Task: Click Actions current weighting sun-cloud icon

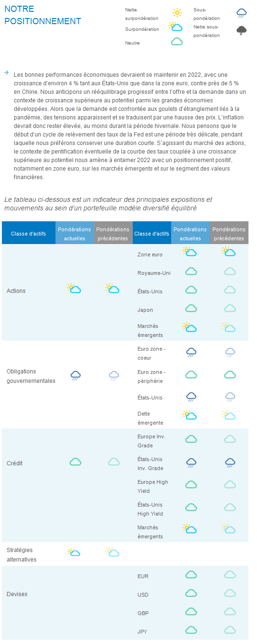Action: click(x=74, y=288)
